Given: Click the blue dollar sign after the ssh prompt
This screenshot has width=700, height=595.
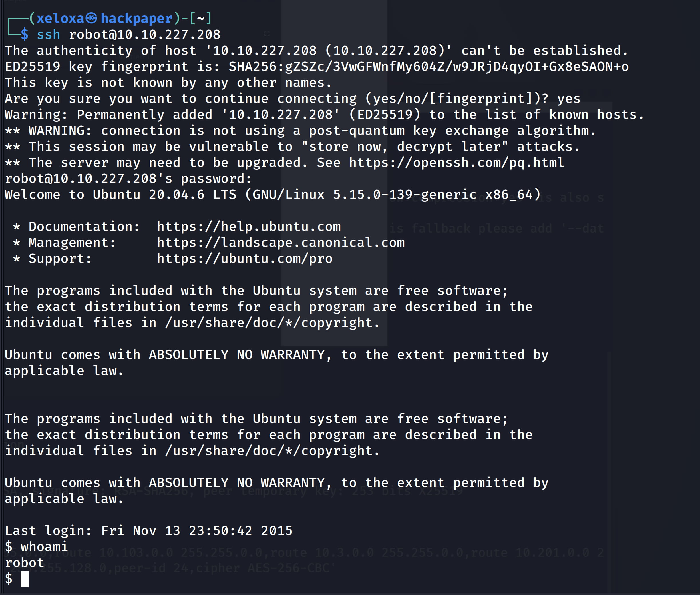Looking at the screenshot, I should [24, 35].
